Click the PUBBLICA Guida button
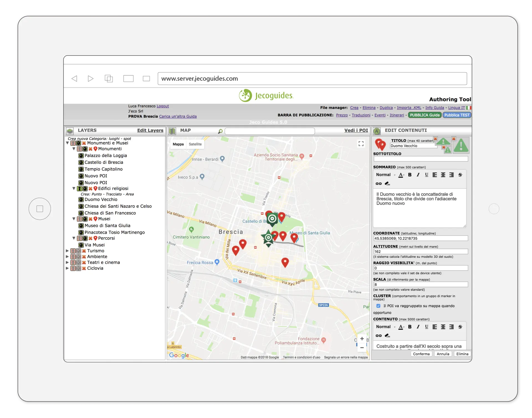Screen dimensions: 532x418 point(424,115)
